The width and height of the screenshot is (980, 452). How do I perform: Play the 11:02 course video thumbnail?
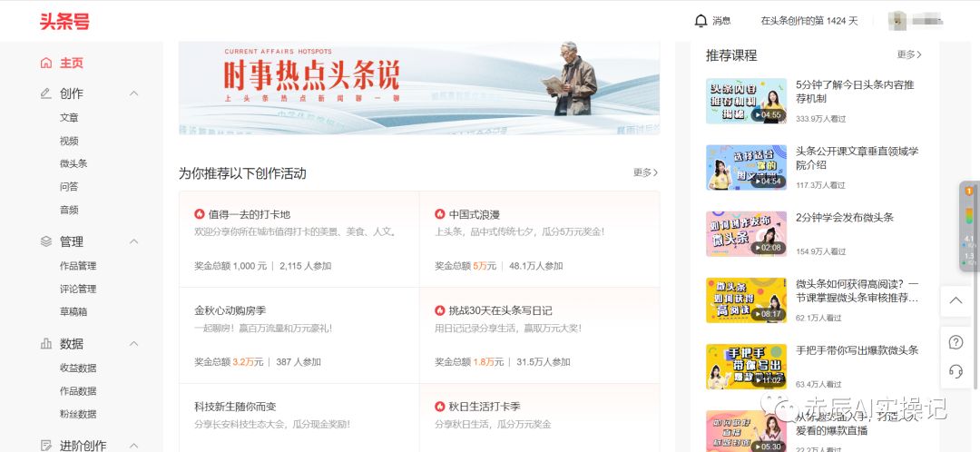click(x=746, y=367)
